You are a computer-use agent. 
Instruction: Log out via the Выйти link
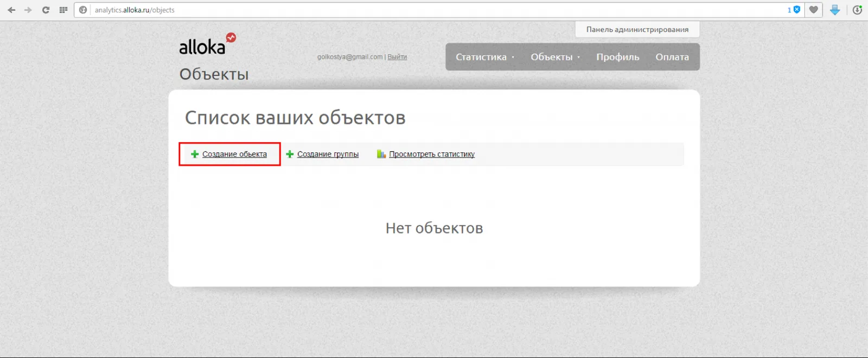point(397,57)
